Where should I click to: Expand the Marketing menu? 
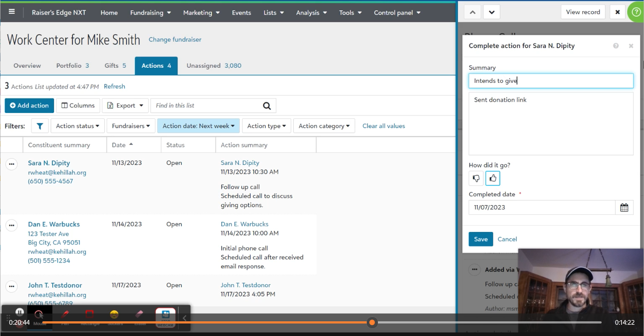201,13
